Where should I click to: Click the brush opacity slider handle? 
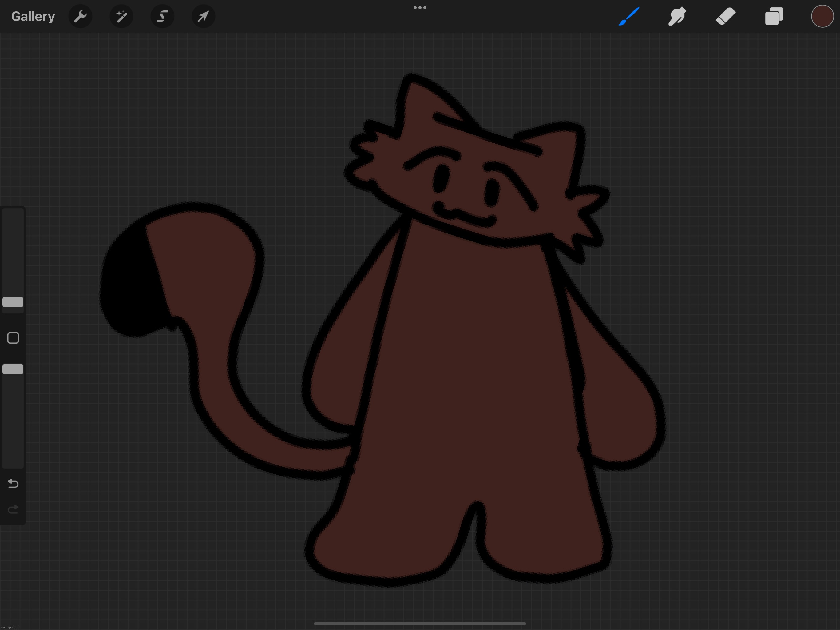(x=13, y=369)
